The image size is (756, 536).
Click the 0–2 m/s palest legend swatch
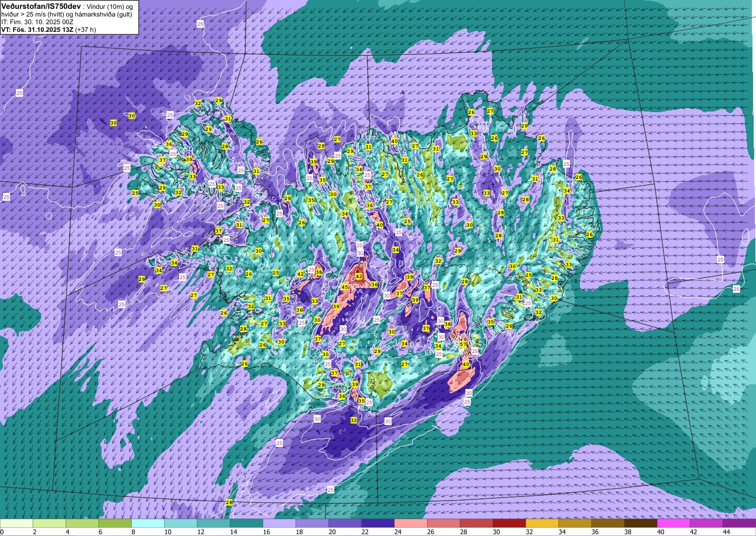coord(17,523)
